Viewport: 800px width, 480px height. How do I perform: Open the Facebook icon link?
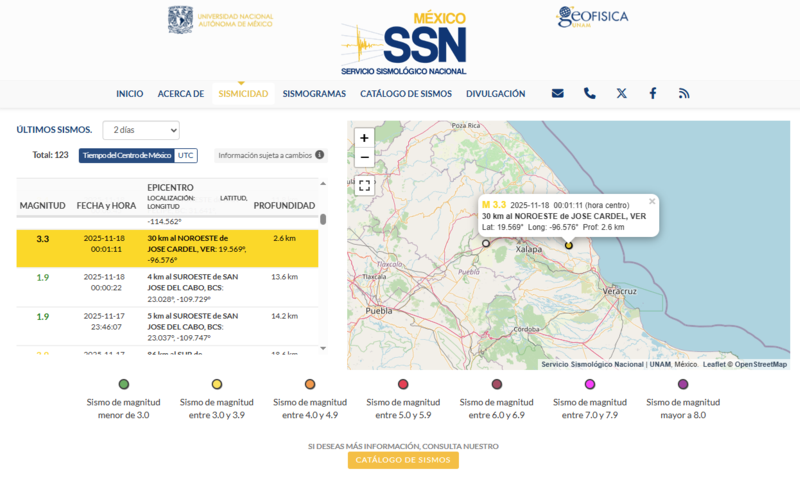coord(653,93)
